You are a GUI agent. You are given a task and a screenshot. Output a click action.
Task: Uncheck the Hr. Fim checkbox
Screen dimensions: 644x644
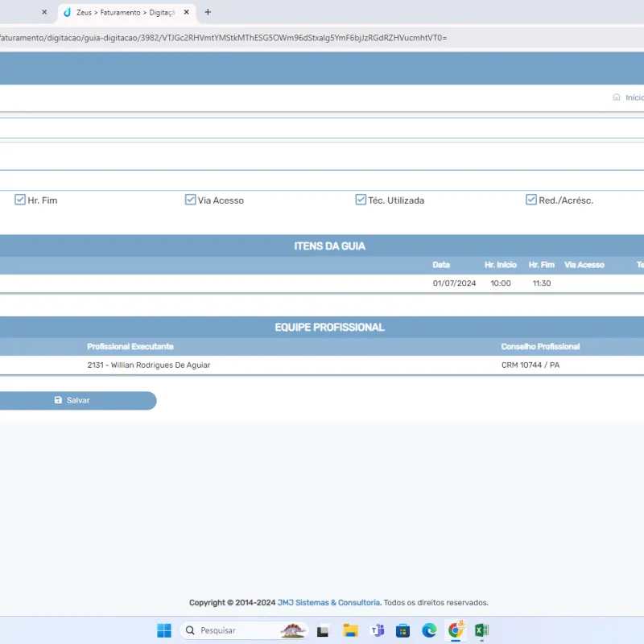(x=20, y=200)
